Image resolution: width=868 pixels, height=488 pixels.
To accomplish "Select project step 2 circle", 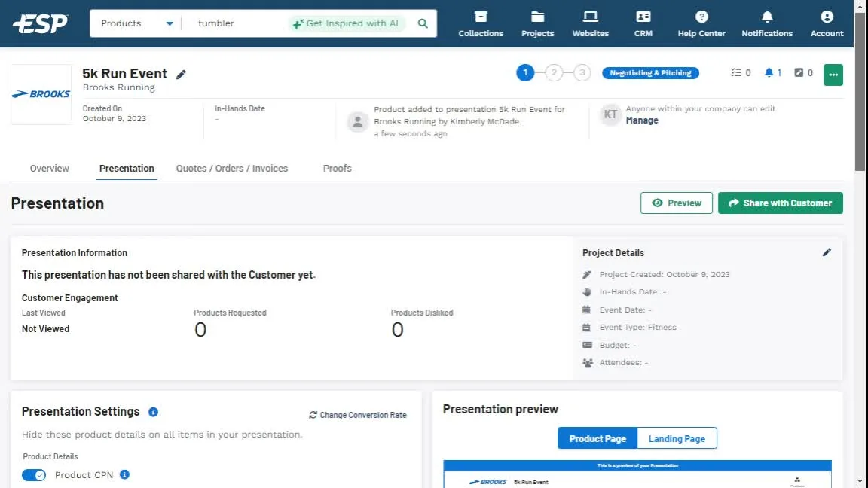I will 554,72.
